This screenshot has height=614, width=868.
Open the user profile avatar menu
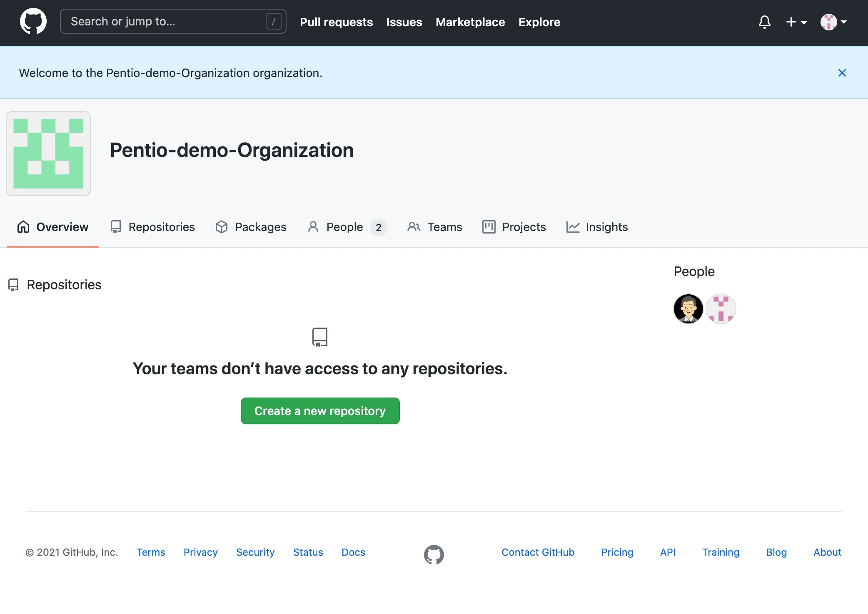coord(833,22)
